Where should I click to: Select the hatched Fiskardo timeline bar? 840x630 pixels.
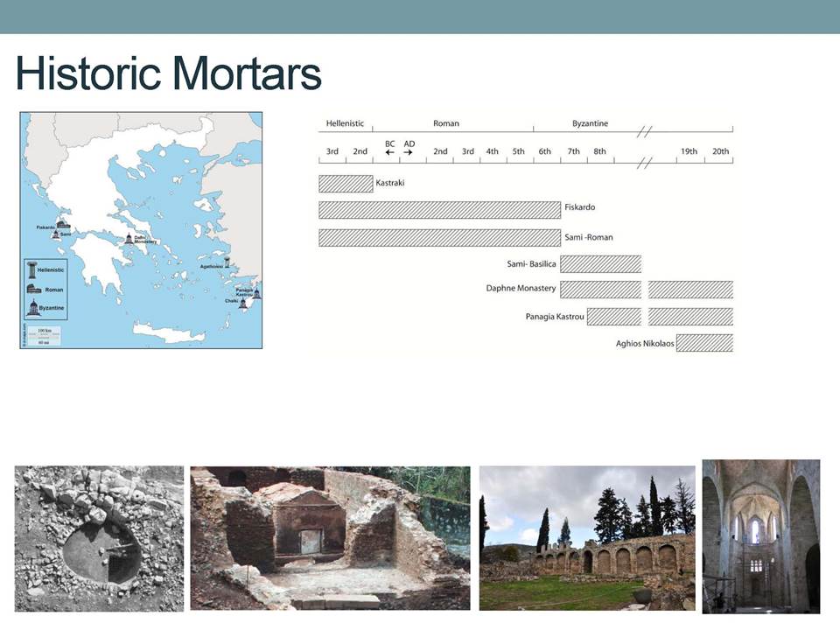tap(440, 210)
